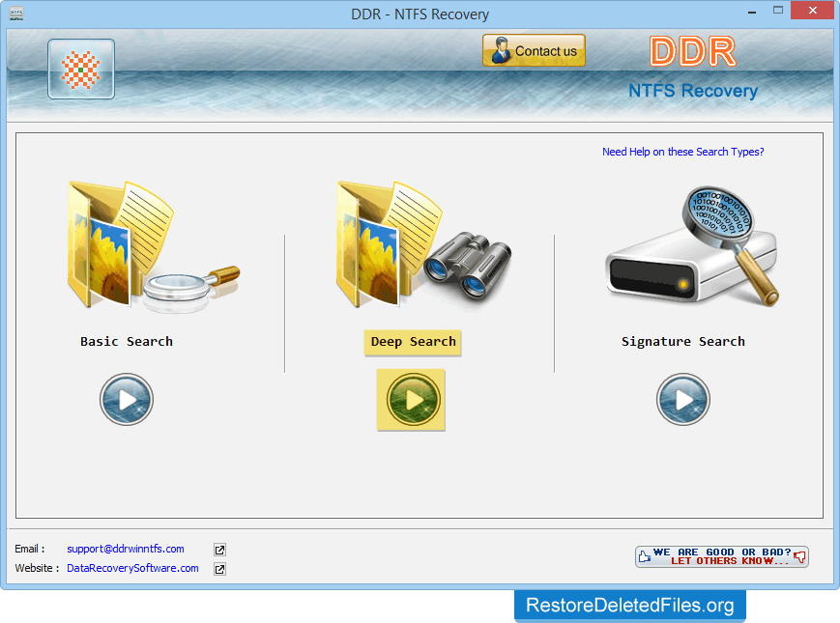Close the DDR - NTFS Recovery window

813,11
